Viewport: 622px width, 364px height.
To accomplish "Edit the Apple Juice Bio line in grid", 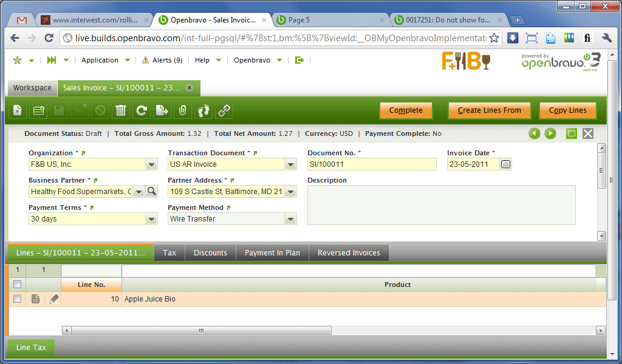I will click(x=54, y=299).
